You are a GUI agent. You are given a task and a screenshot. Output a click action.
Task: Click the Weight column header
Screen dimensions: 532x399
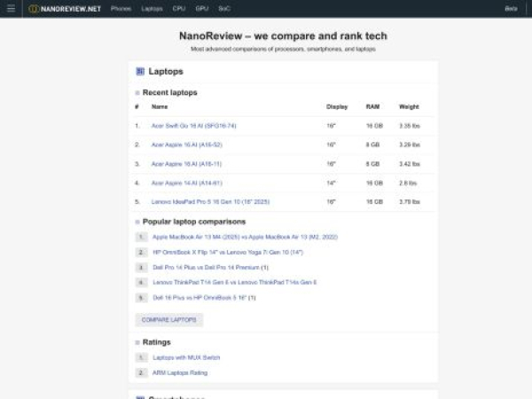[409, 106]
